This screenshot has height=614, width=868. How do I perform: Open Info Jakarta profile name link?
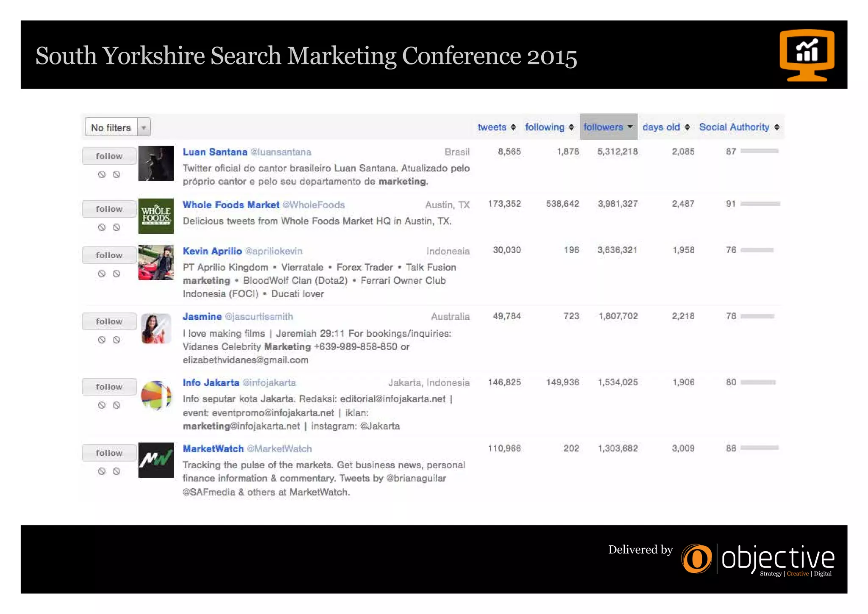pos(211,382)
